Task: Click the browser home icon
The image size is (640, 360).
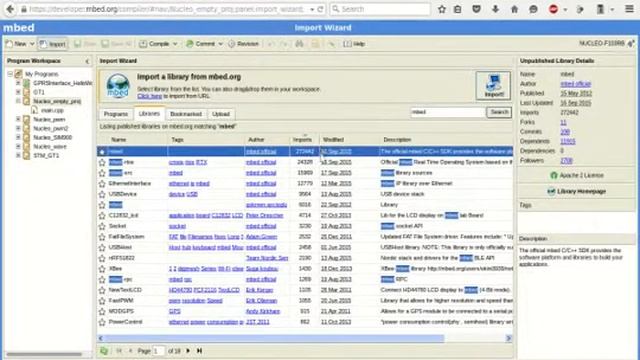Action: click(x=514, y=9)
